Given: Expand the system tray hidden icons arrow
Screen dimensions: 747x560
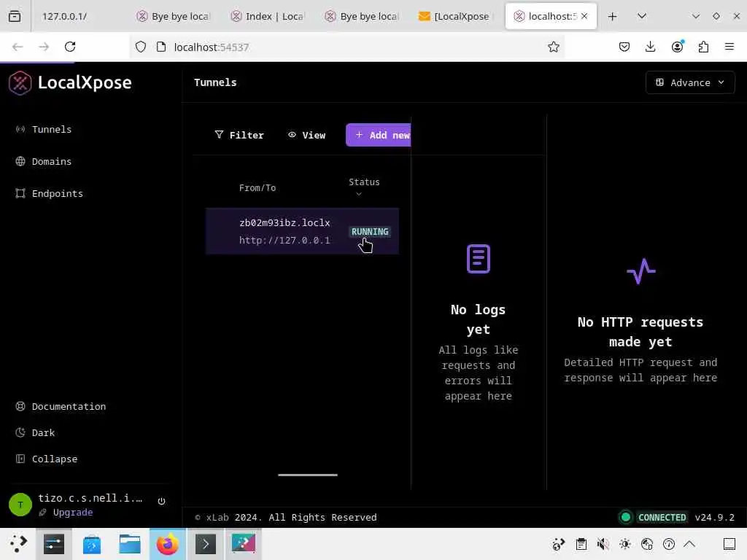Looking at the screenshot, I should coord(689,544).
